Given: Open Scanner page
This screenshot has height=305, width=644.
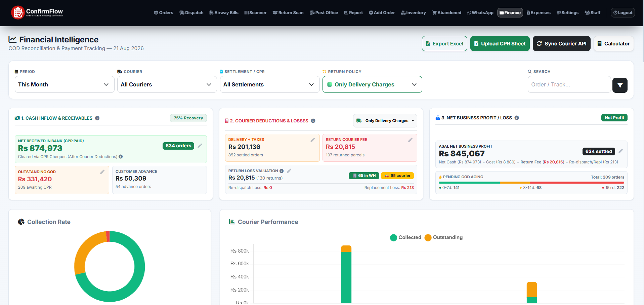Looking at the screenshot, I should 255,13.
